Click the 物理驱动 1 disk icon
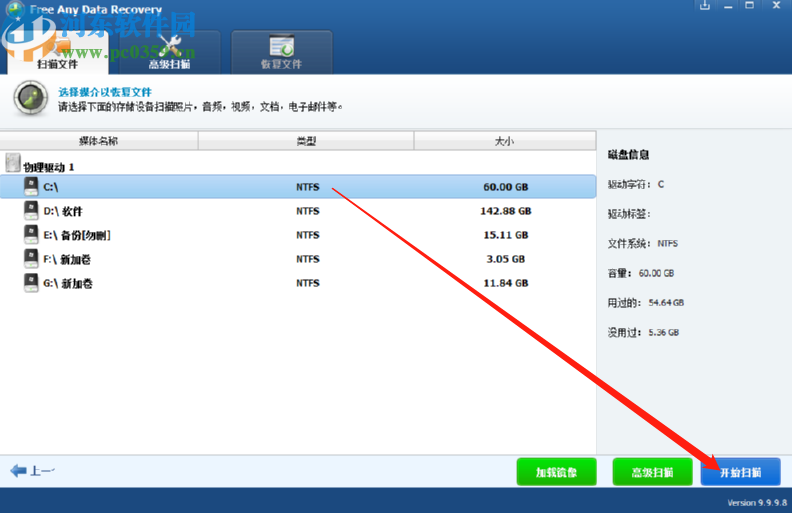Viewport: 792px width, 513px height. pyautogui.click(x=13, y=163)
